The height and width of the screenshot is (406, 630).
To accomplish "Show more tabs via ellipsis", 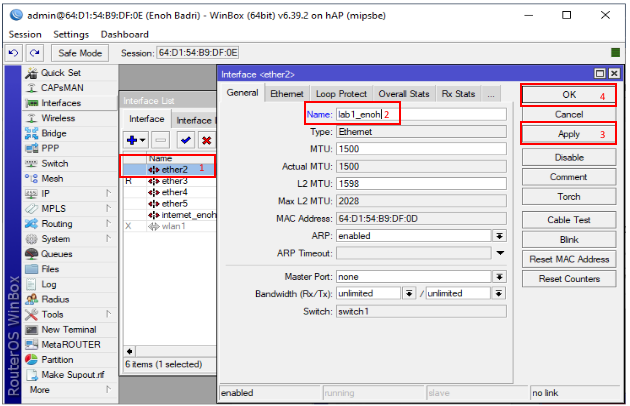I will (491, 94).
